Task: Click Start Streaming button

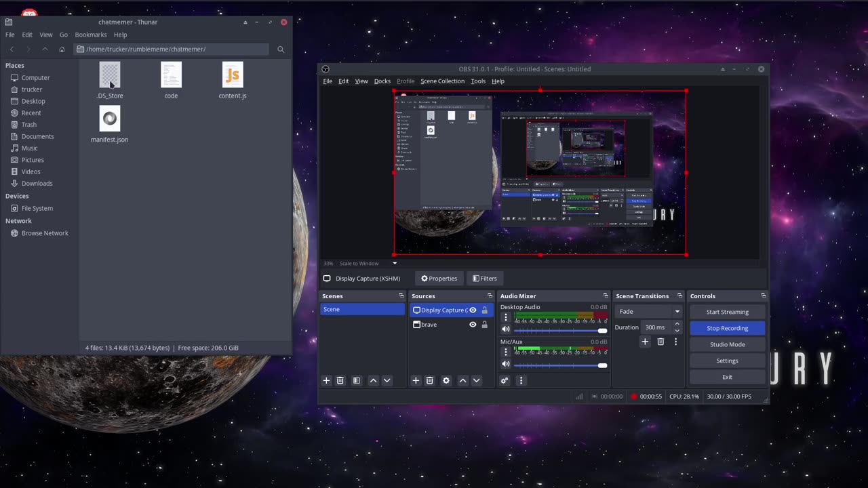Action: (727, 312)
